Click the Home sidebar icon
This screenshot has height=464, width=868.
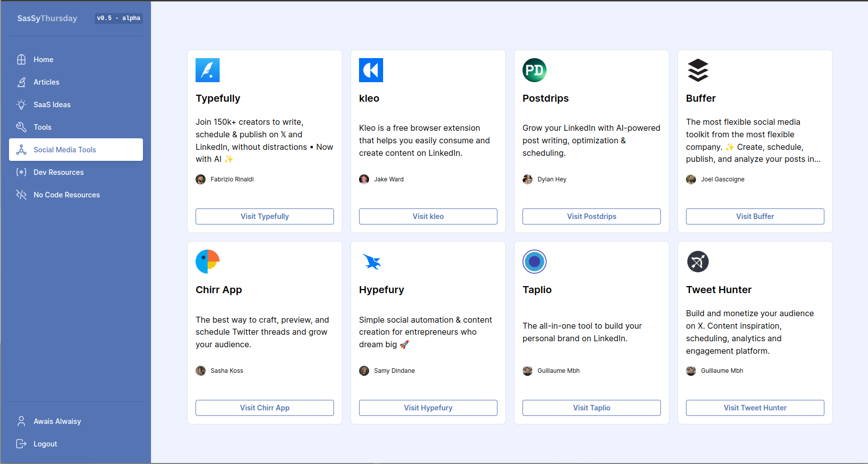(21, 60)
